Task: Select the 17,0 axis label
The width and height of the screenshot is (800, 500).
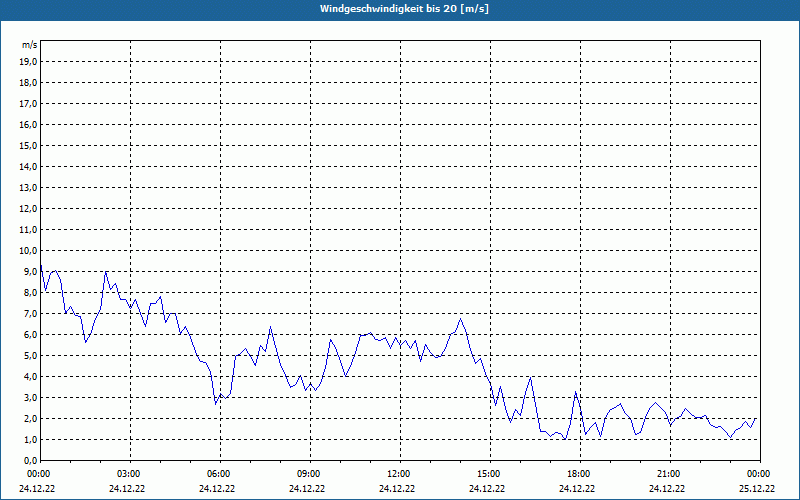Action: click(28, 104)
